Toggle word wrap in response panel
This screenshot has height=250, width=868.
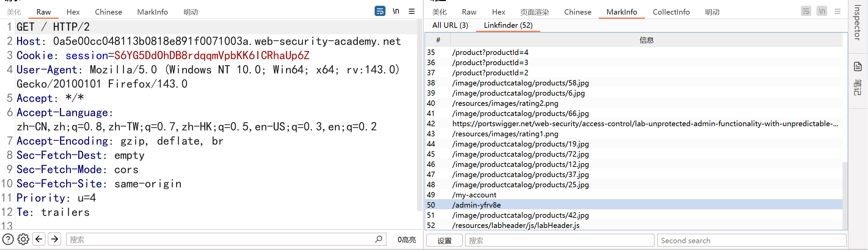click(x=806, y=11)
